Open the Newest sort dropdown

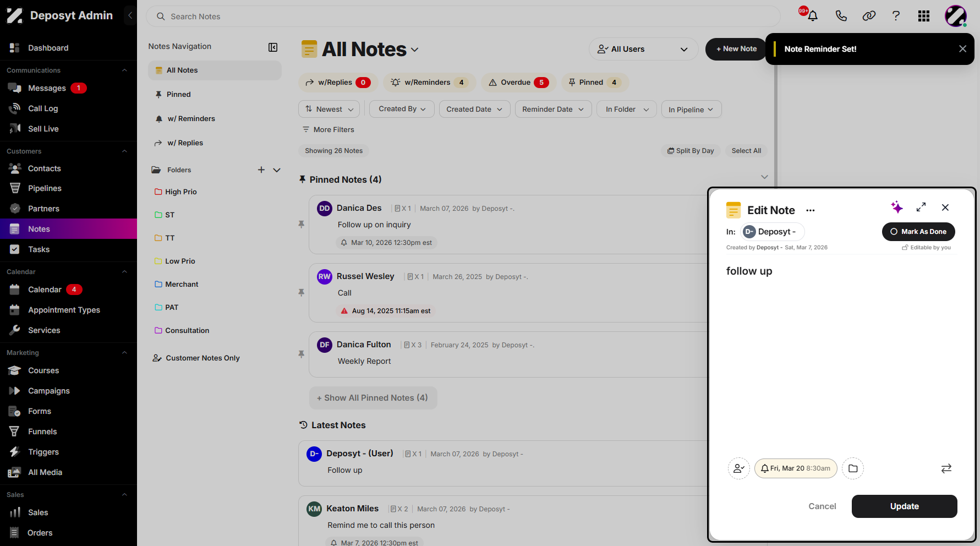coord(329,109)
